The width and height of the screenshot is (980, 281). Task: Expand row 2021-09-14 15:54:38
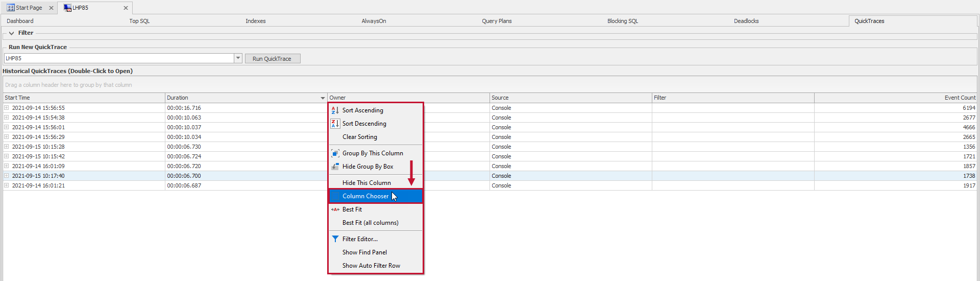[x=6, y=118]
